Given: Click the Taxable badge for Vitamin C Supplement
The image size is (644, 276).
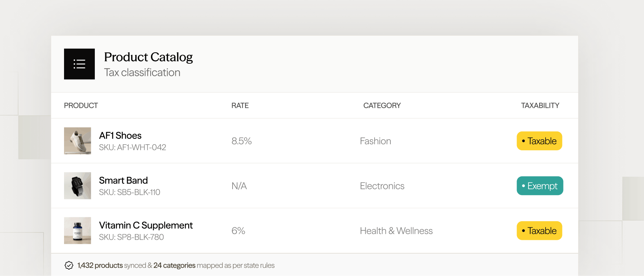Looking at the screenshot, I should tap(539, 231).
